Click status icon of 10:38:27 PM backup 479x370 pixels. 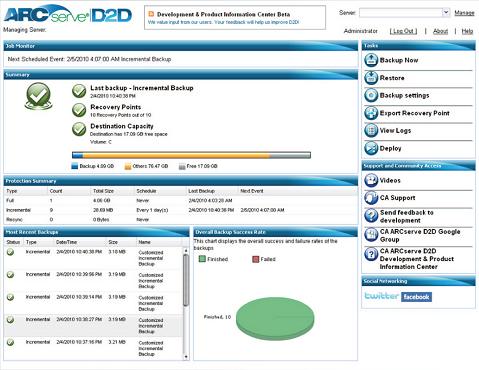coord(10,320)
